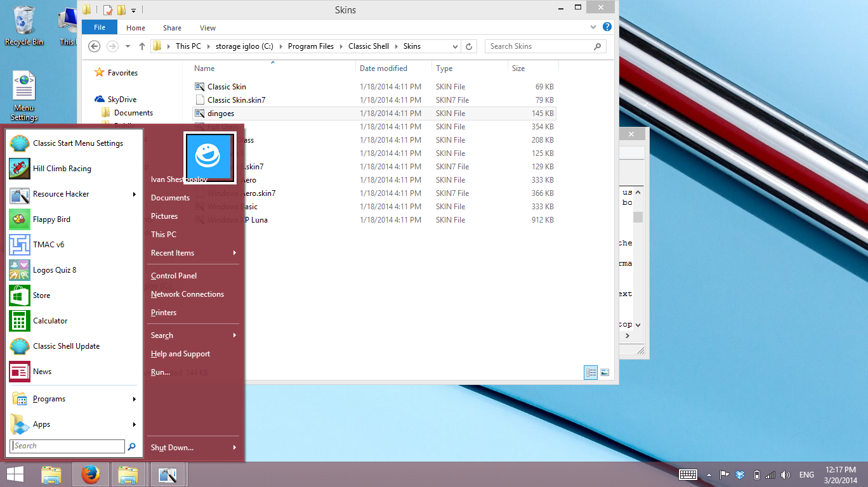Screen dimensions: 868x487
Task: Click the user account picture
Action: click(x=210, y=159)
